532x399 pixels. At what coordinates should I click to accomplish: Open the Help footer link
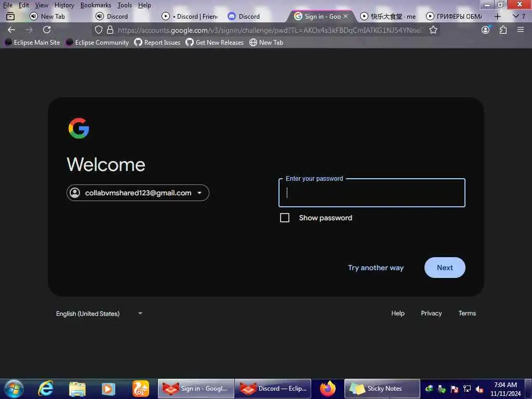click(x=397, y=313)
